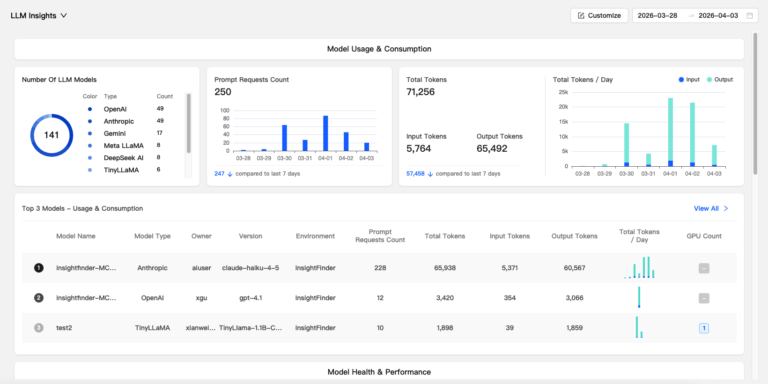Click Input Tokens value 5,764

(x=419, y=148)
